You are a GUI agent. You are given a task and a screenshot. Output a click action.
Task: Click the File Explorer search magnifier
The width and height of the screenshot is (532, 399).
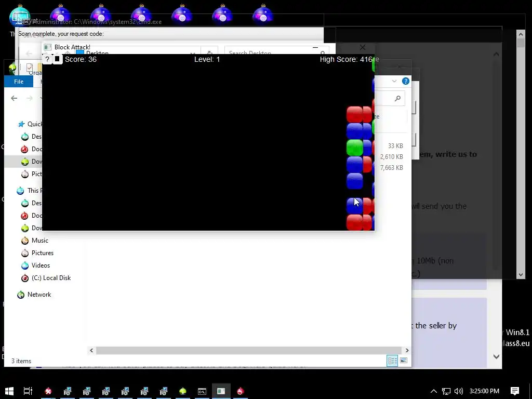397,98
